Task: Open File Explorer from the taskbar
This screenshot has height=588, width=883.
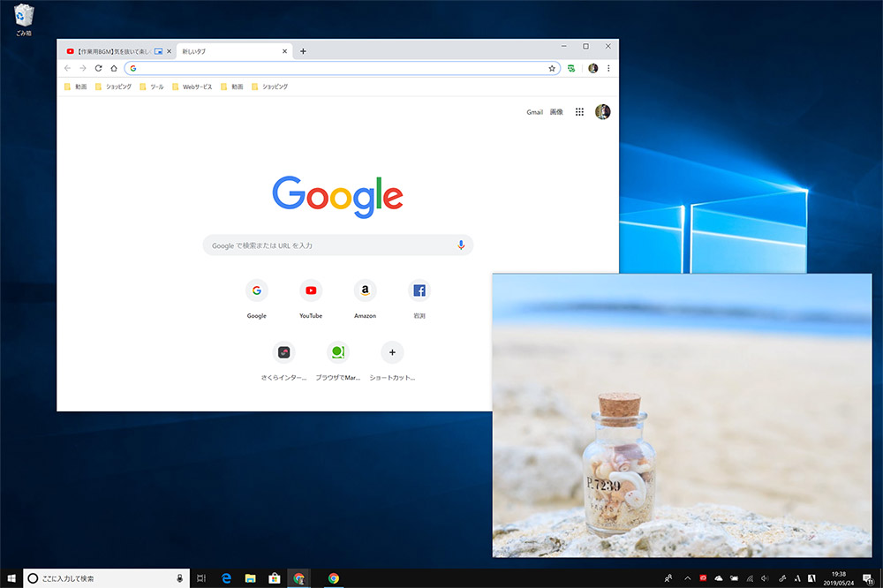Action: (x=251, y=578)
